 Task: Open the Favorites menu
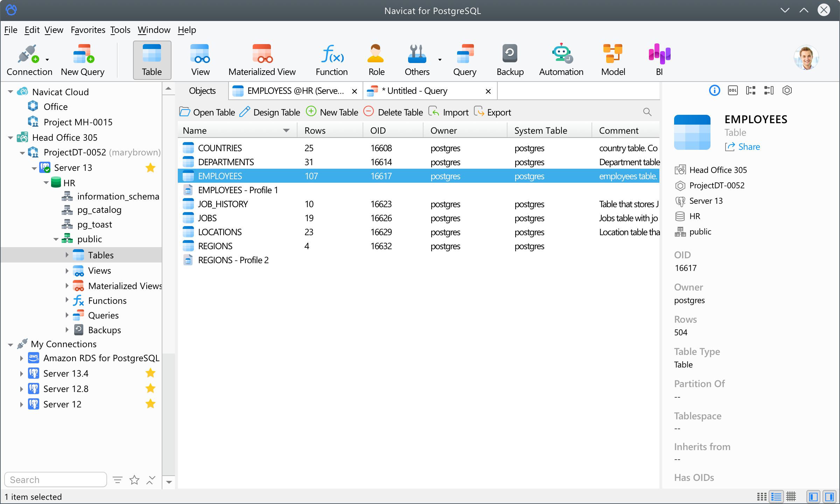click(x=88, y=30)
